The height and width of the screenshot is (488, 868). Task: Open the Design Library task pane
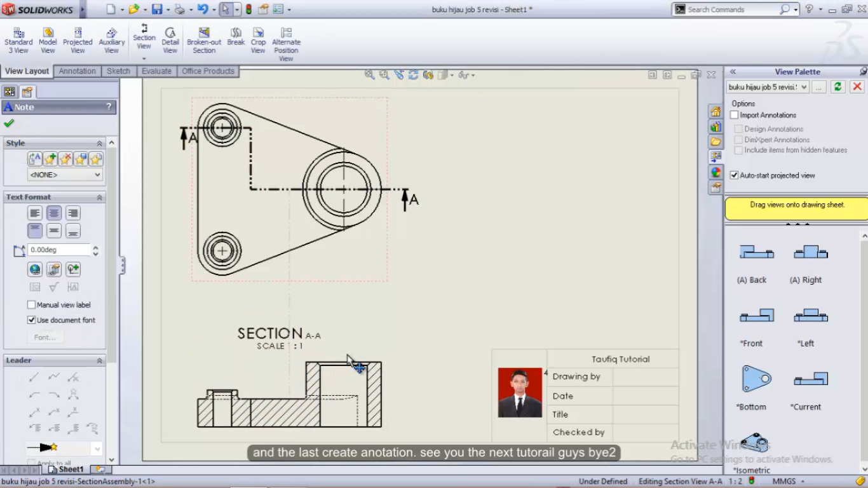pyautogui.click(x=715, y=126)
